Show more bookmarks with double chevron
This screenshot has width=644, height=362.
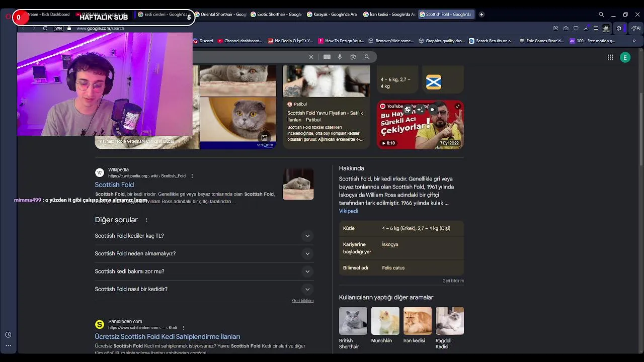[x=634, y=41]
